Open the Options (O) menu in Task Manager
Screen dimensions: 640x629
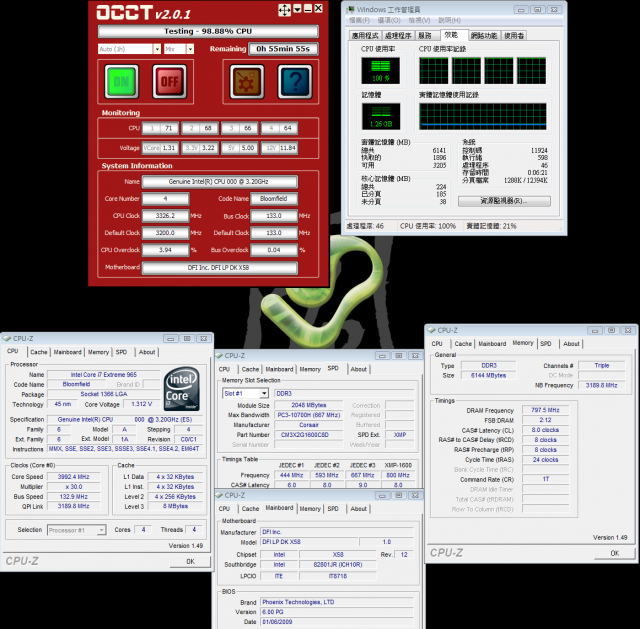(389, 20)
